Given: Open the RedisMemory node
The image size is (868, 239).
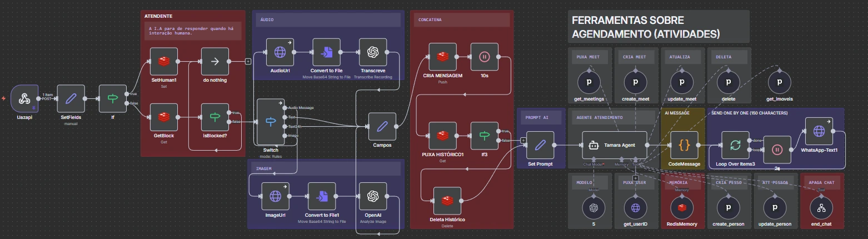Looking at the screenshot, I should tap(682, 208).
